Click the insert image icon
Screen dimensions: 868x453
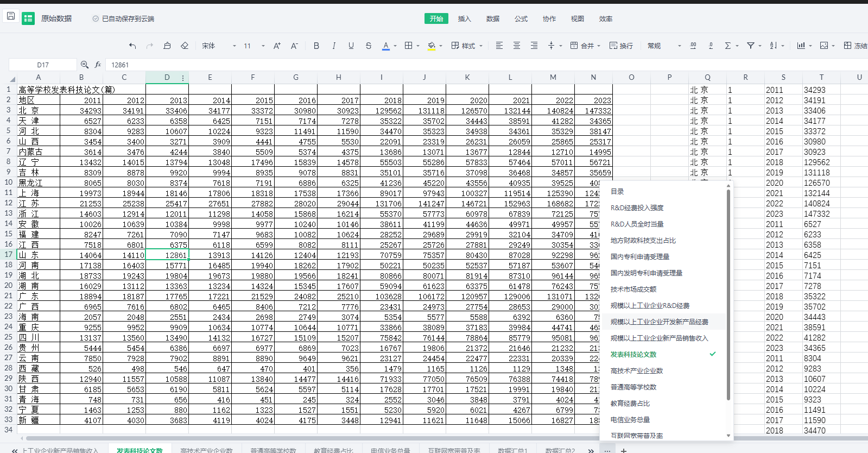(x=824, y=46)
